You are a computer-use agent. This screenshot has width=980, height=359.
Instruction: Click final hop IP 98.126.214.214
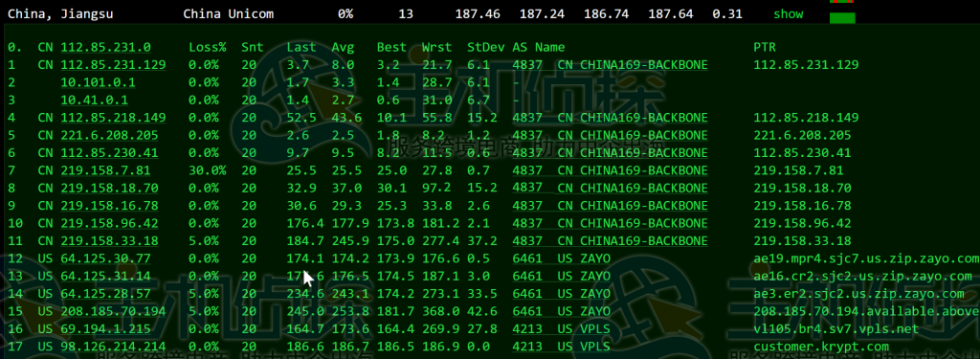(113, 347)
